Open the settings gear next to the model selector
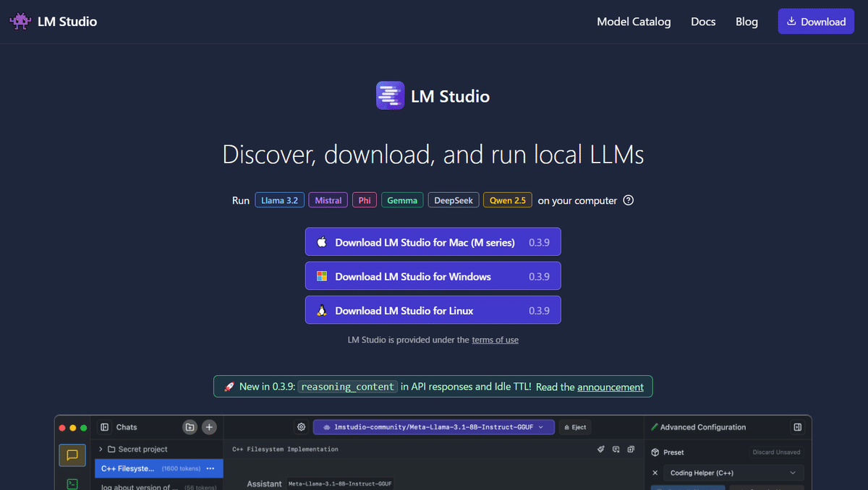 pyautogui.click(x=301, y=427)
